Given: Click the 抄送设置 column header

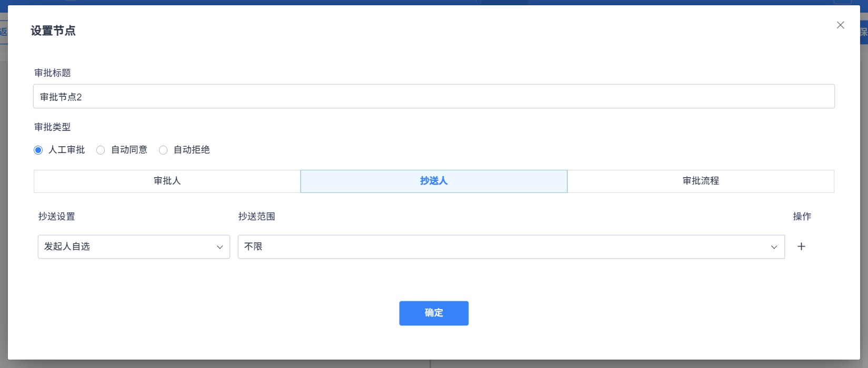Looking at the screenshot, I should (x=57, y=217).
